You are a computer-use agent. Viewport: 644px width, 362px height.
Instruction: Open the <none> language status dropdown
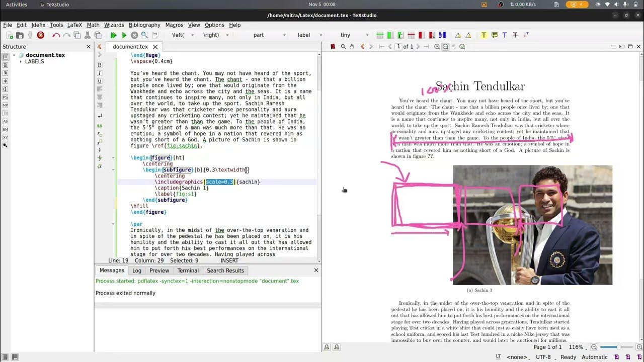point(519,357)
